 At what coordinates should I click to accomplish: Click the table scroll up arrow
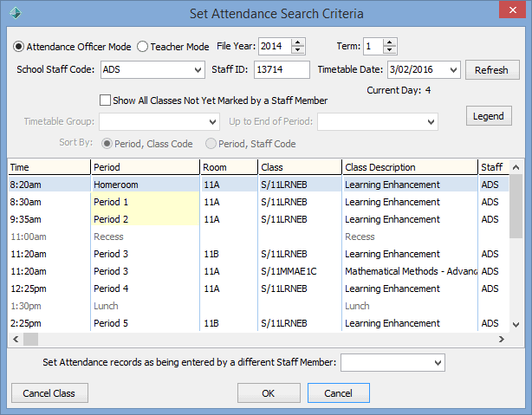pos(516,167)
